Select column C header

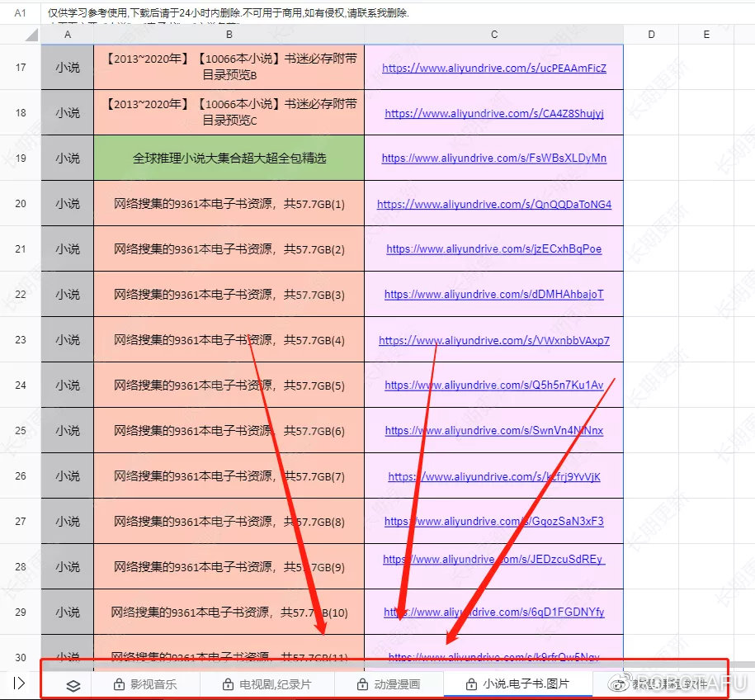494,35
